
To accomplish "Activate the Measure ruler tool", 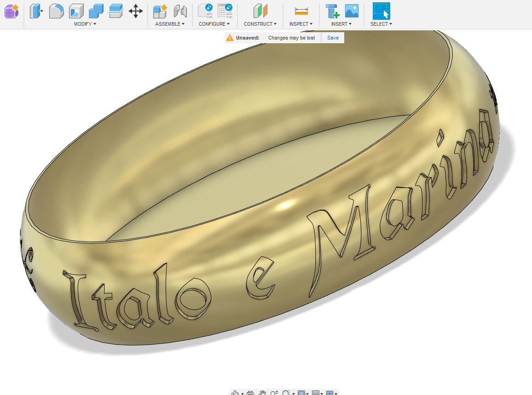I will pyautogui.click(x=301, y=11).
